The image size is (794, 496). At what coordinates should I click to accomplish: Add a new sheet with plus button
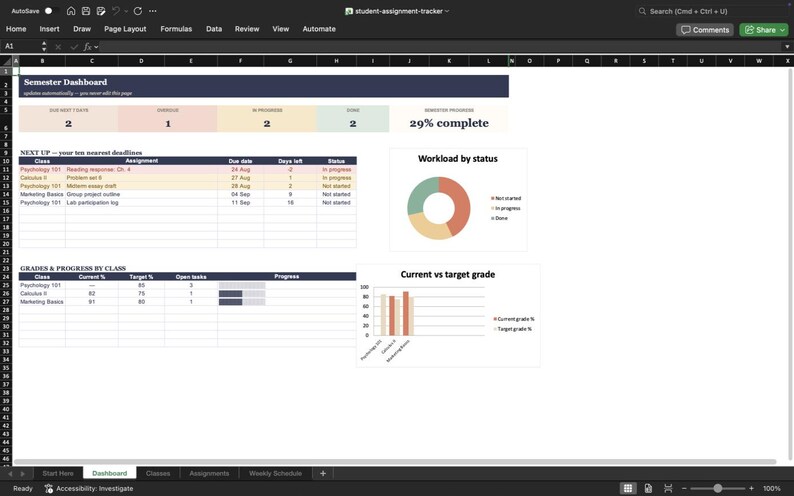[x=323, y=474]
